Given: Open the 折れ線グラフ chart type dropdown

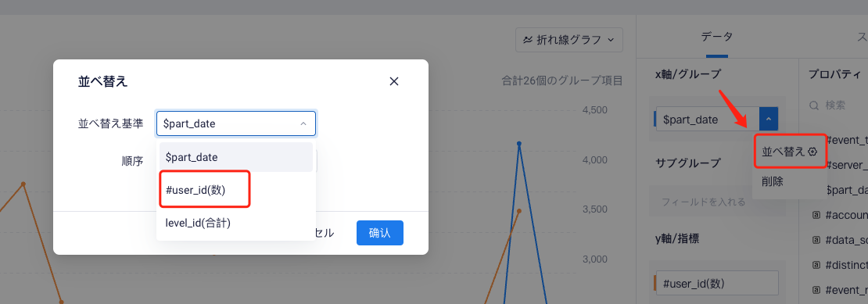Looking at the screenshot, I should (569, 40).
